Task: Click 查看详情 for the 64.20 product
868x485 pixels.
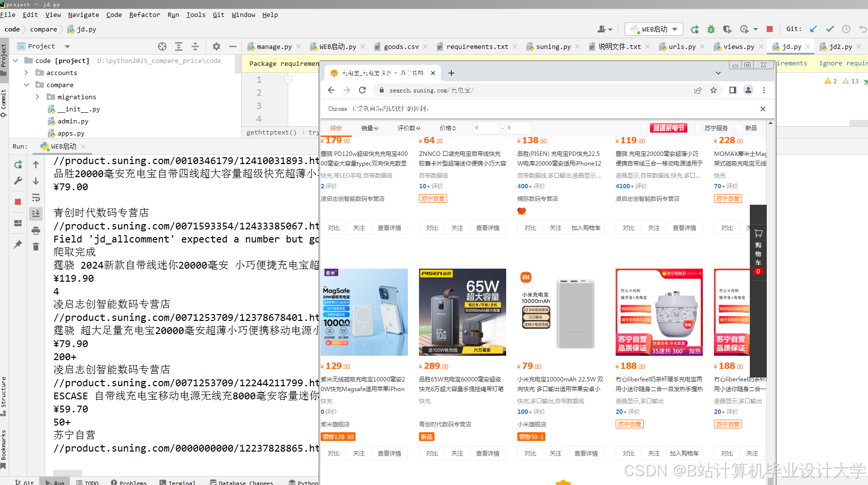Action: coord(487,228)
